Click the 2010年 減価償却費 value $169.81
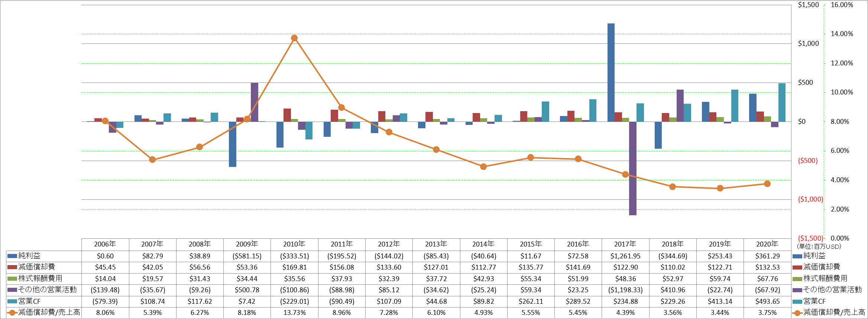The image size is (868, 319). [294, 267]
